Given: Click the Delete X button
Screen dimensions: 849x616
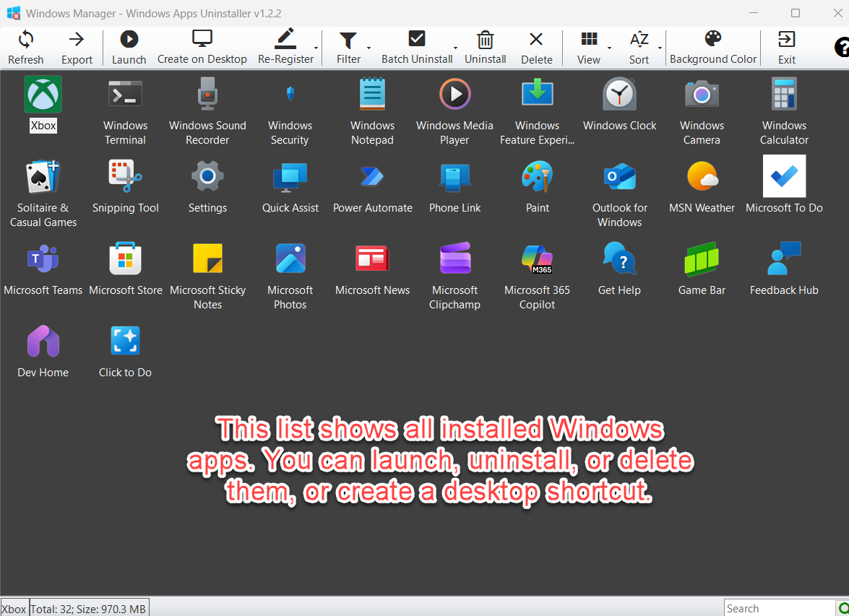Looking at the screenshot, I should tap(537, 48).
